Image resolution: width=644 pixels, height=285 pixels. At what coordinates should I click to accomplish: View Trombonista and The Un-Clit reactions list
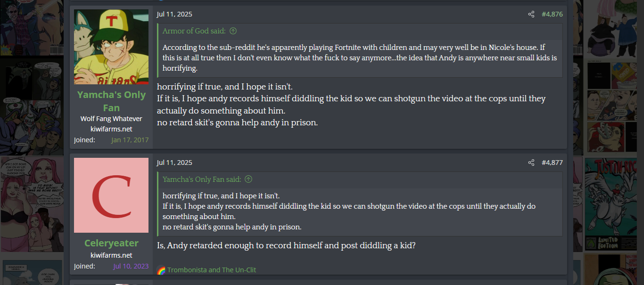pyautogui.click(x=212, y=270)
